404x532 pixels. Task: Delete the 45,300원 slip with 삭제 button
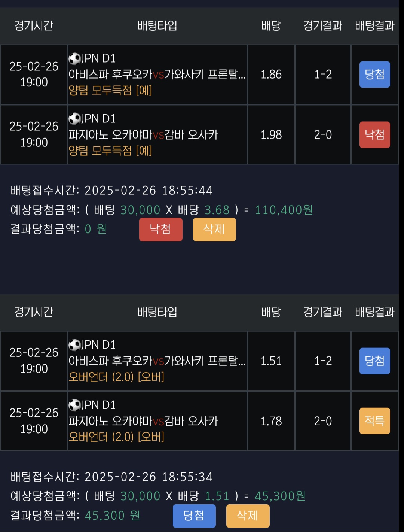point(248,516)
